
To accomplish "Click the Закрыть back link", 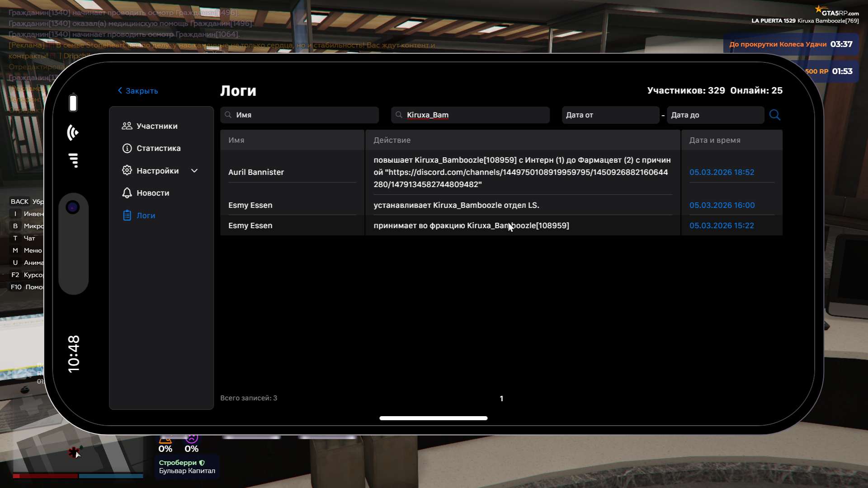I will [x=138, y=91].
